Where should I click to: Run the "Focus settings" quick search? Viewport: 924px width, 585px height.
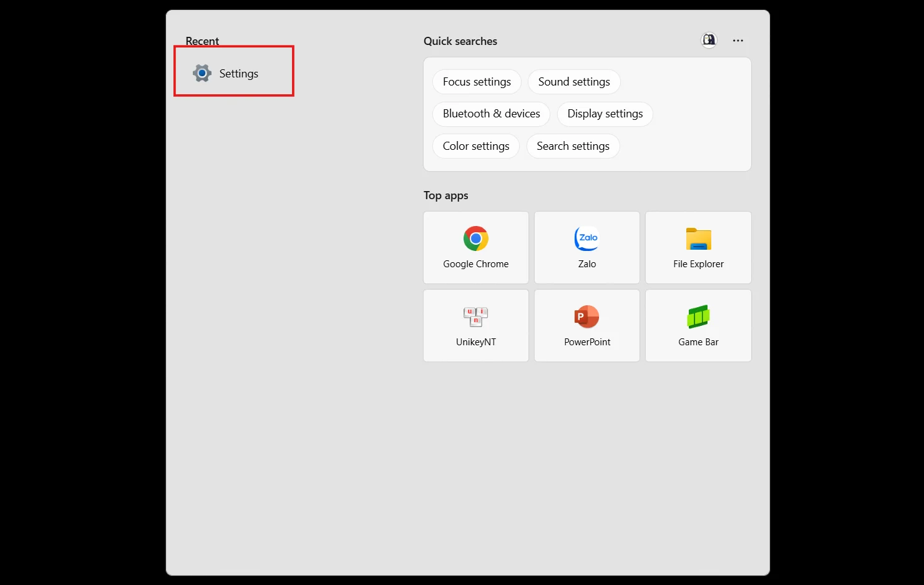[x=476, y=81]
